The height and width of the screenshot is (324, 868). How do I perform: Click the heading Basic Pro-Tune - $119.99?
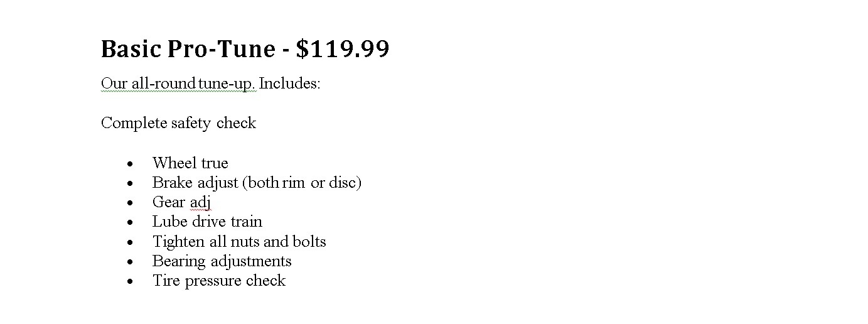(x=245, y=49)
